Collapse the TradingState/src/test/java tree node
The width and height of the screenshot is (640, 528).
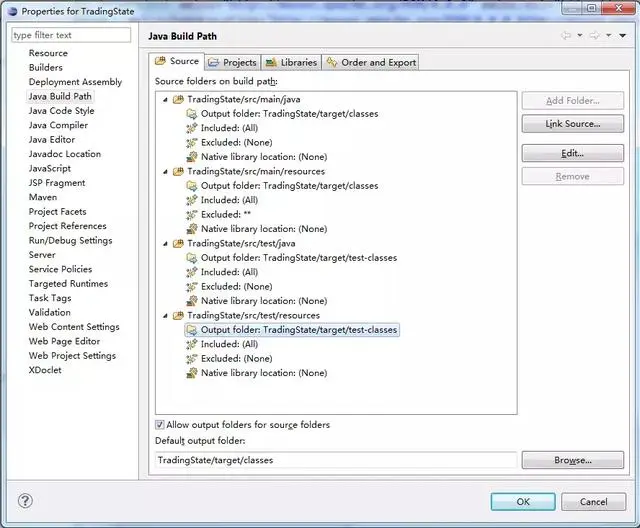(165, 244)
